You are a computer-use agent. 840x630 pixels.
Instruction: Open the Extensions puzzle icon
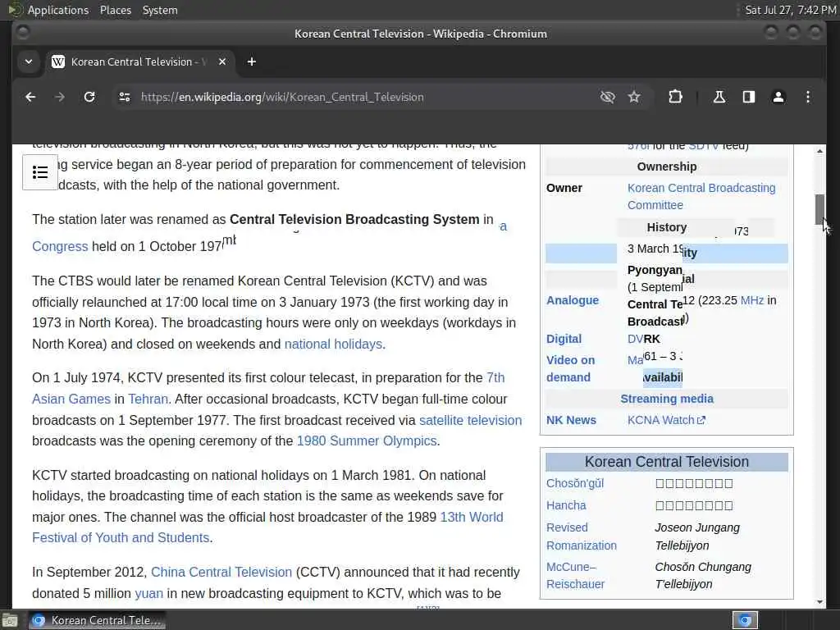(676, 97)
